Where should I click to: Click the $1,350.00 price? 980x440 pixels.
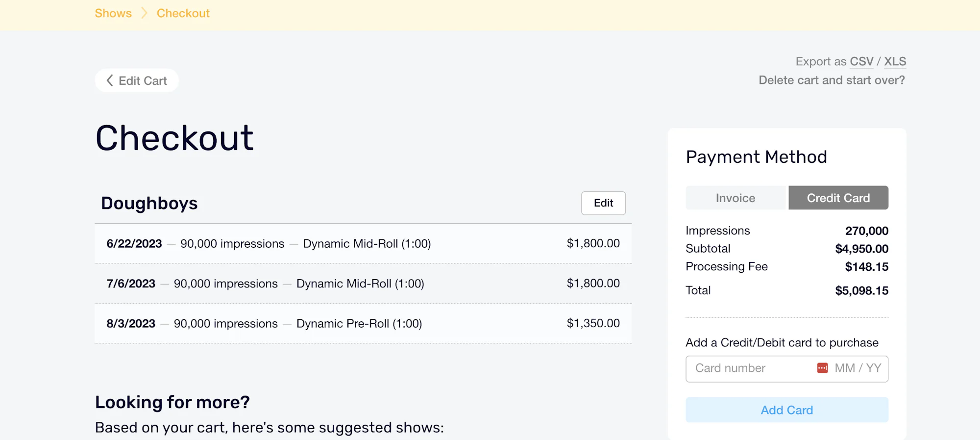pos(593,323)
